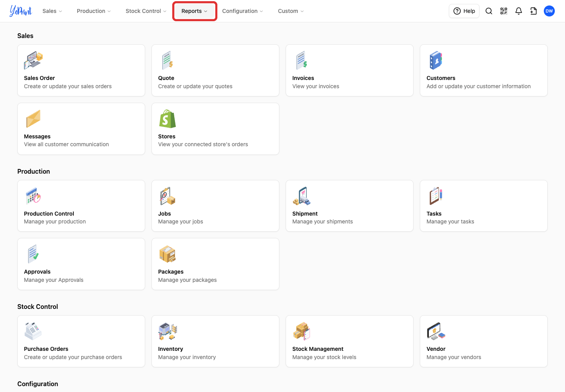Open the Configuration dropdown menu
Viewport: 565px width, 392px height.
pyautogui.click(x=242, y=11)
